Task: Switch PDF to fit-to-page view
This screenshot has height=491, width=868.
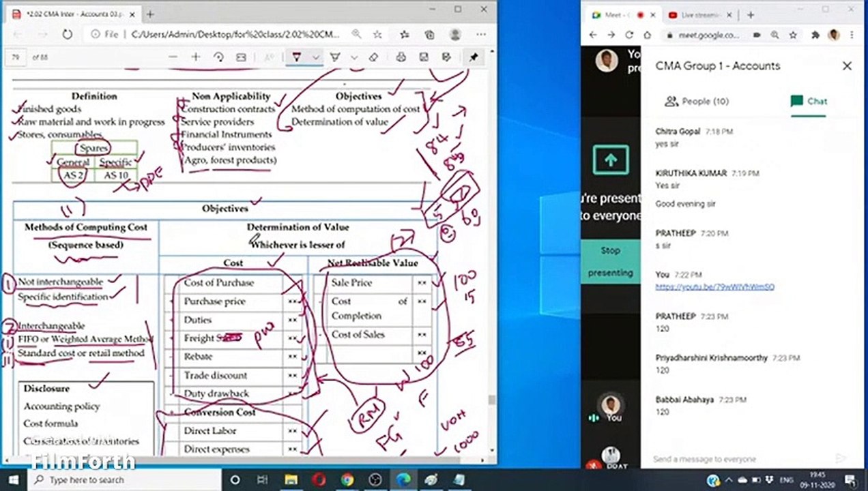Action: point(241,57)
